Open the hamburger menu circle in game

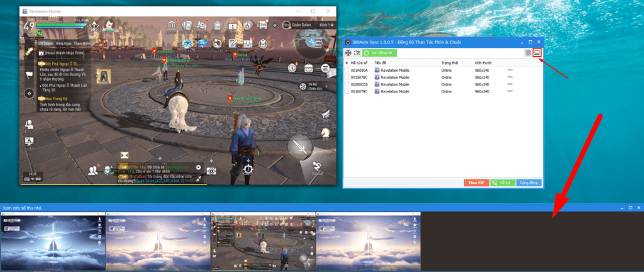[326, 68]
